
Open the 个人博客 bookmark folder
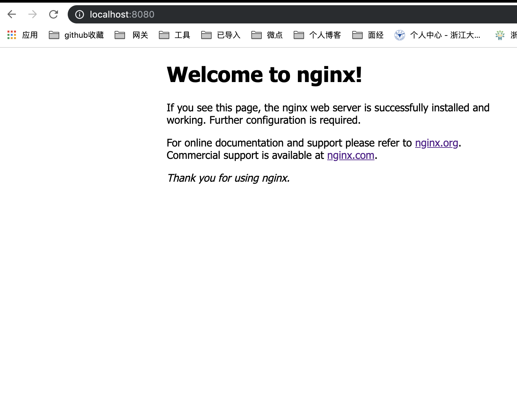coord(317,35)
